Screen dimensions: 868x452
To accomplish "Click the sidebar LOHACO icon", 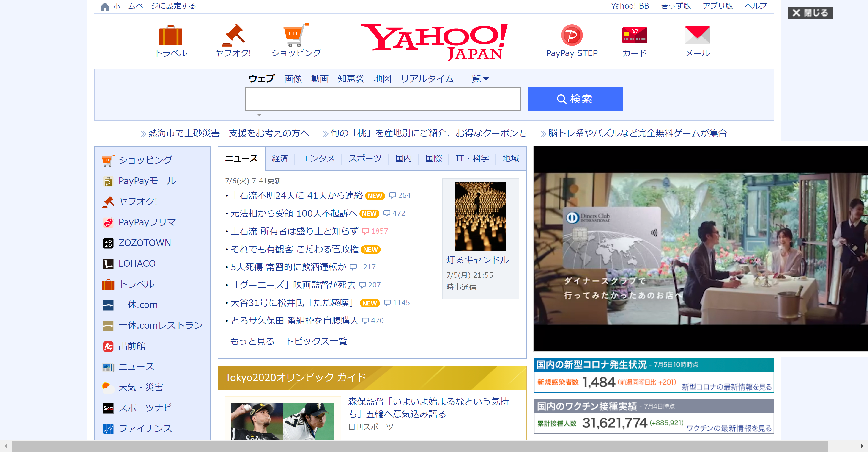I will [x=108, y=263].
